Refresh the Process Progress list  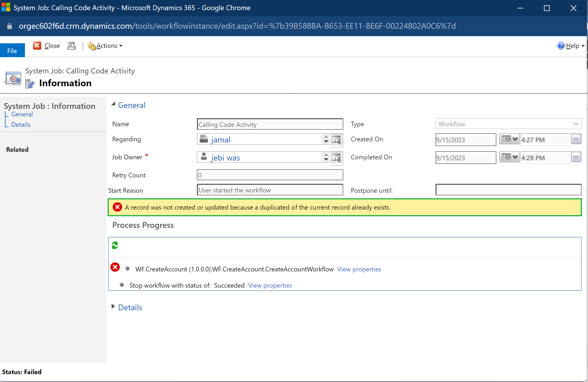coord(115,245)
